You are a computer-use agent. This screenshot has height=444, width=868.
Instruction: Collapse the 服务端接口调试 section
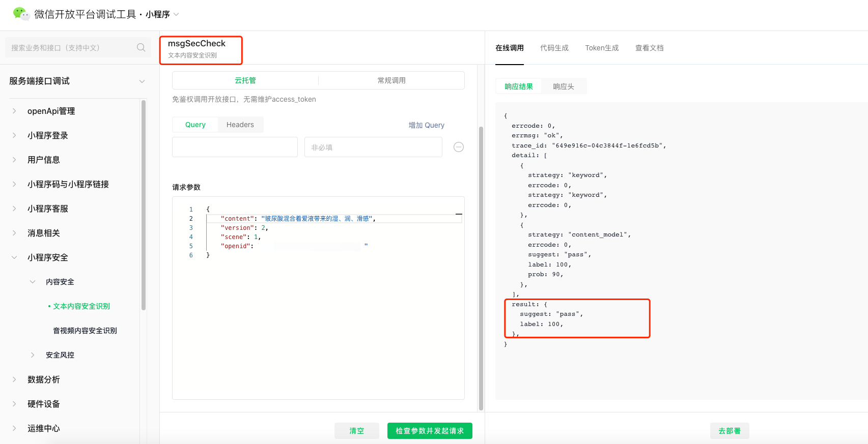coord(142,81)
